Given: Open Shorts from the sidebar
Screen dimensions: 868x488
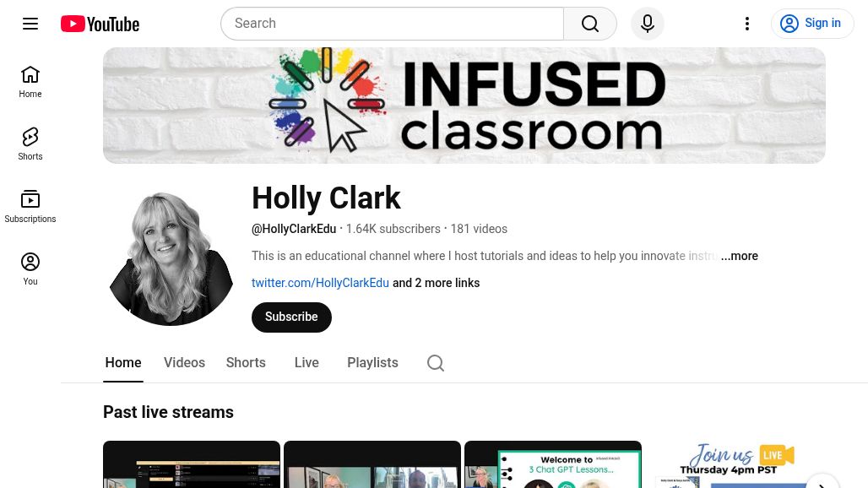Looking at the screenshot, I should 30,144.
